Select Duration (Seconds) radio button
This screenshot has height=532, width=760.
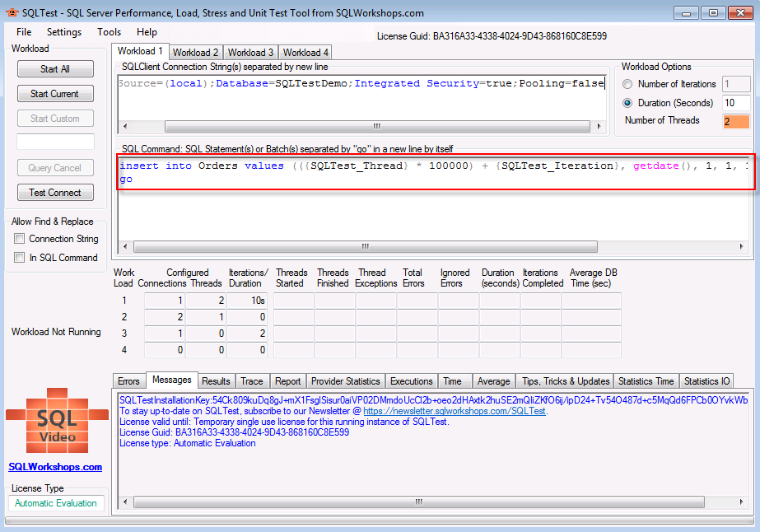[627, 103]
